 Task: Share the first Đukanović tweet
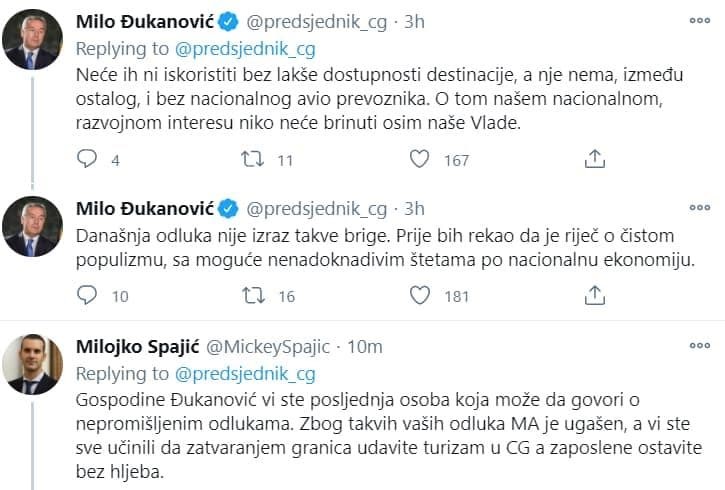tap(594, 159)
